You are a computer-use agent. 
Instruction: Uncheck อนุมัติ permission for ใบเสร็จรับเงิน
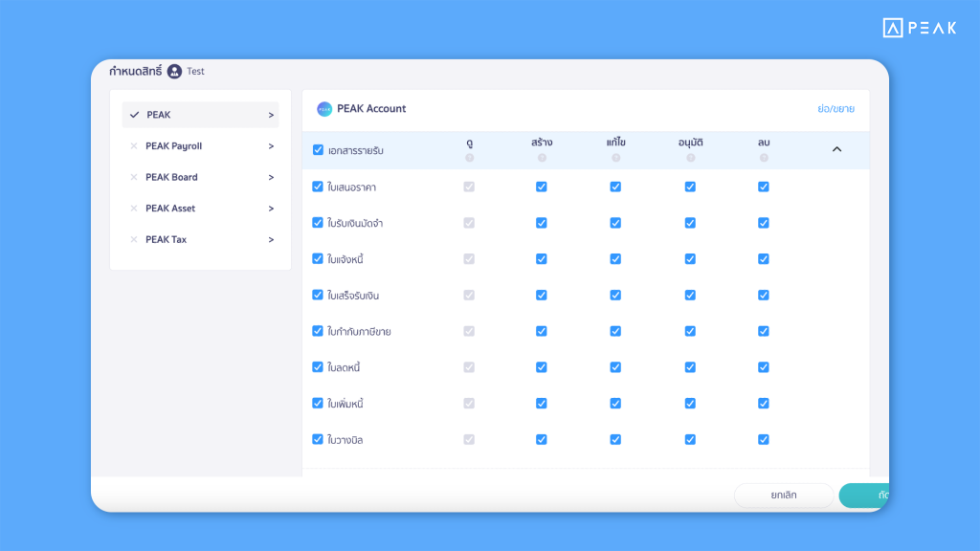click(x=690, y=295)
